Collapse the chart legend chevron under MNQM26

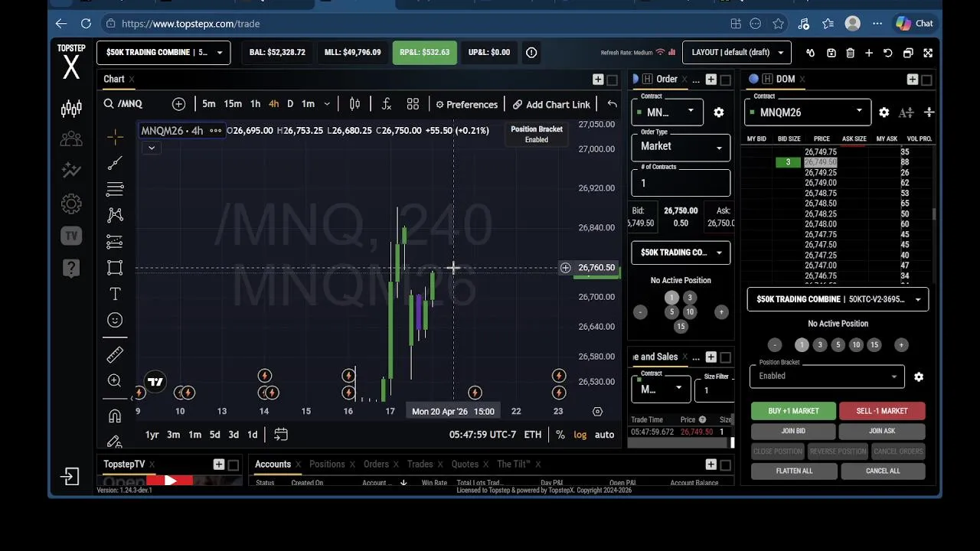click(151, 148)
